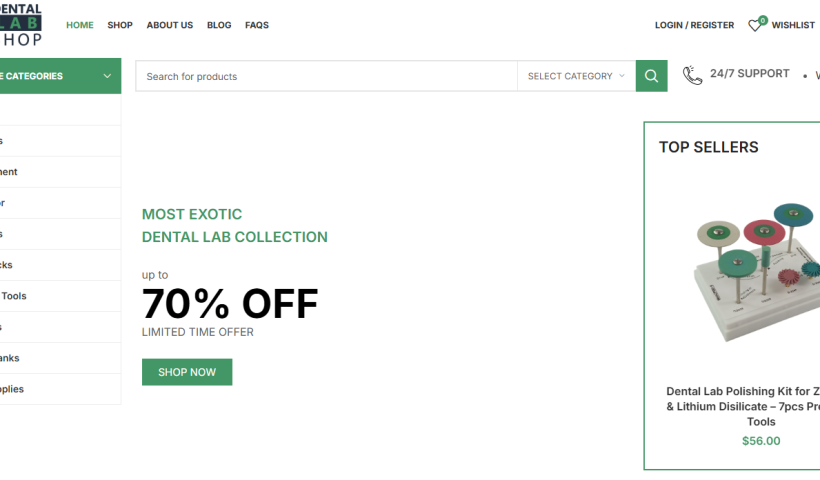Select the Tools category in sidebar

14,296
